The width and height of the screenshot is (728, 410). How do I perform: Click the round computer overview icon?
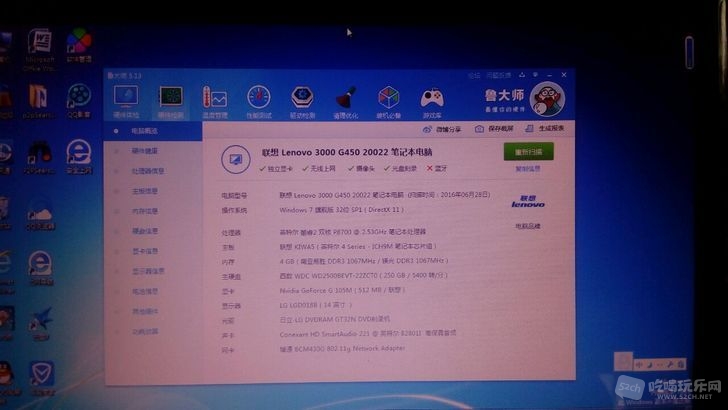pyautogui.click(x=235, y=159)
